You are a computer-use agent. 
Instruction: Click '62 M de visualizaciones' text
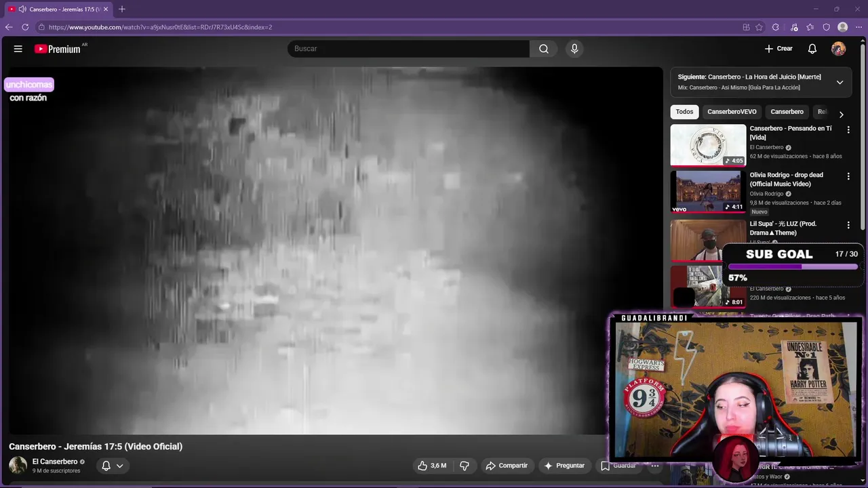coord(780,157)
